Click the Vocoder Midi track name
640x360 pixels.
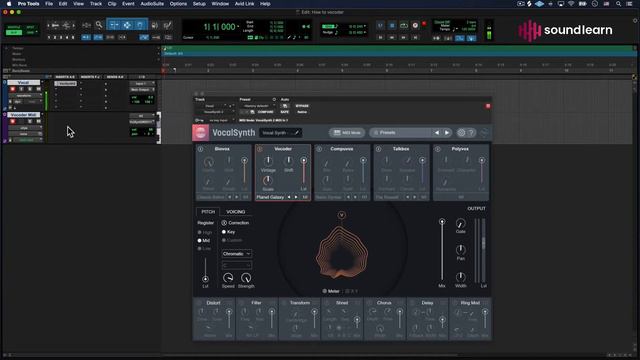click(24, 115)
